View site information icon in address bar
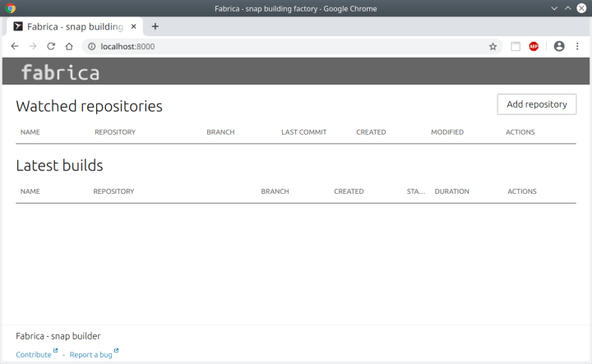The height and width of the screenshot is (364, 592). [x=92, y=46]
